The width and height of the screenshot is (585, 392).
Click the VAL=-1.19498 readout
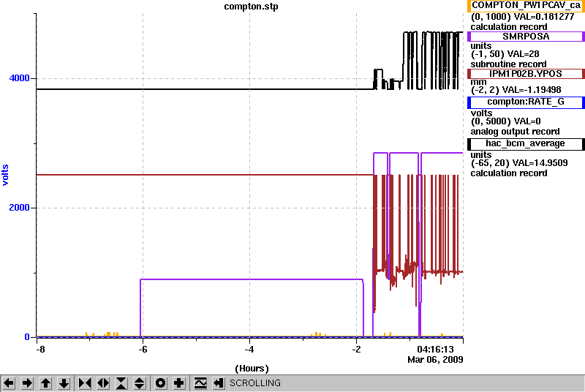point(532,90)
